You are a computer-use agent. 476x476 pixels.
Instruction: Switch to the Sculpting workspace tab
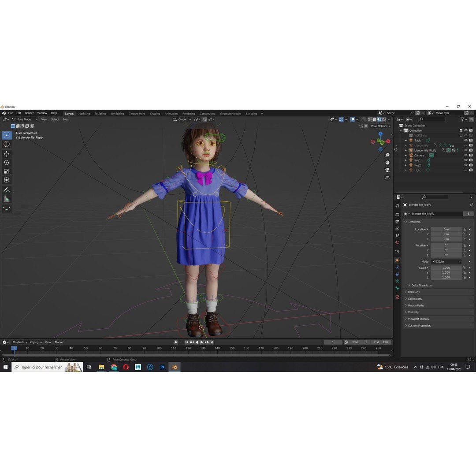click(x=100, y=114)
